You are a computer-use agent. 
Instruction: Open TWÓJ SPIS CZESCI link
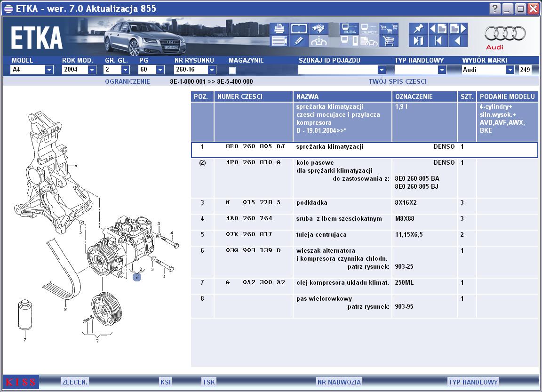[x=398, y=81]
